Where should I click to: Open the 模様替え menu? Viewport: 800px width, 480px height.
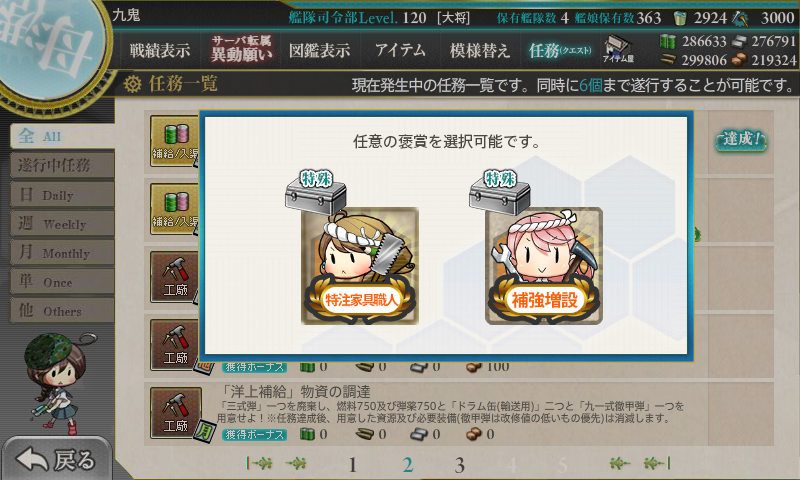tap(479, 50)
